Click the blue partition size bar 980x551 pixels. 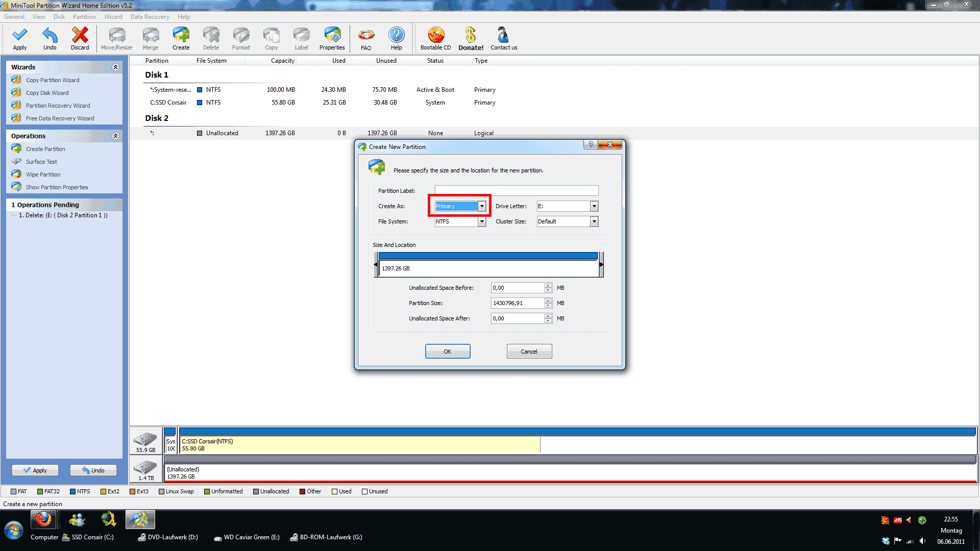pos(488,256)
